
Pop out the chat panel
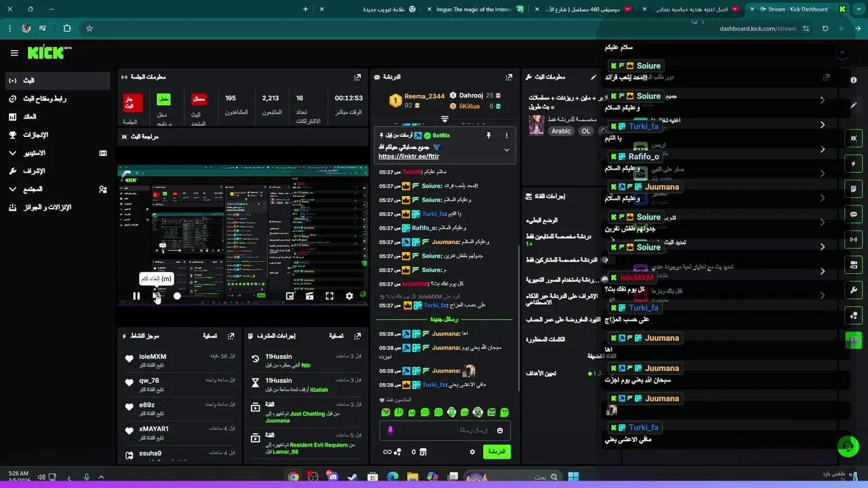509,77
